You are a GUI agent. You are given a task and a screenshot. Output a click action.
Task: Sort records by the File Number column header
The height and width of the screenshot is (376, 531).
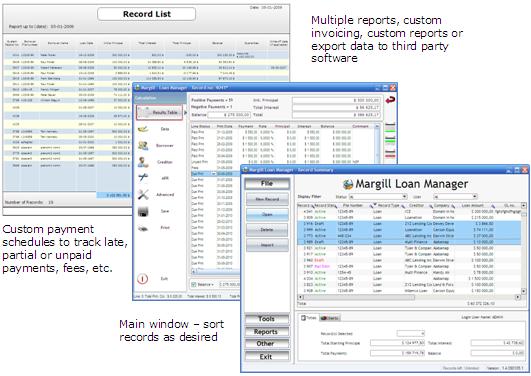[x=353, y=206]
